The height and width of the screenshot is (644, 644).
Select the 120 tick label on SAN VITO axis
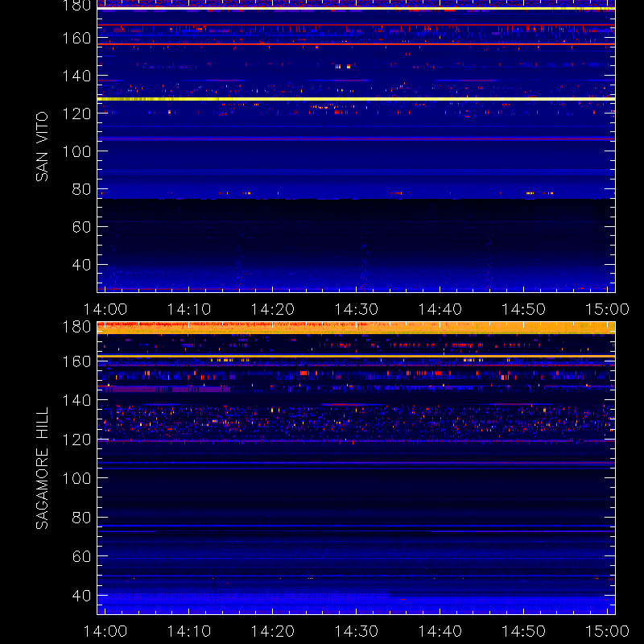click(76, 114)
